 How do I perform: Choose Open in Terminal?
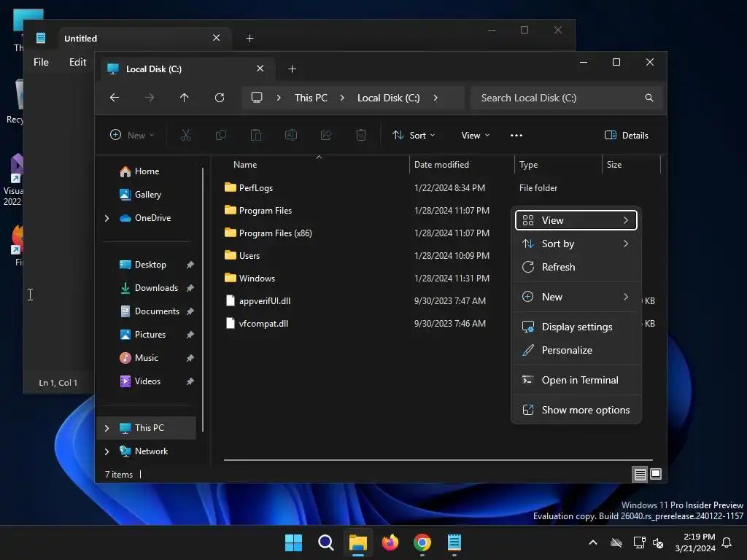576,381
